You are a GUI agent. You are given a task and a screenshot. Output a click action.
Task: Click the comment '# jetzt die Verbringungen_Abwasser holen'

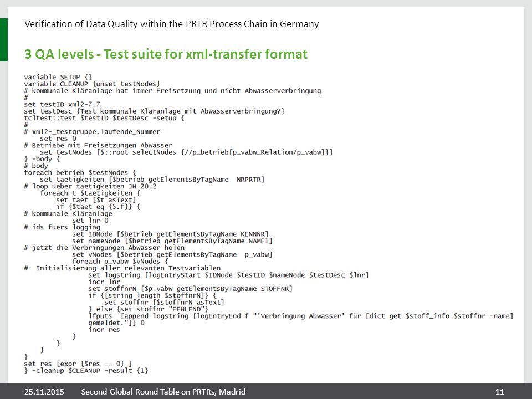point(104,248)
